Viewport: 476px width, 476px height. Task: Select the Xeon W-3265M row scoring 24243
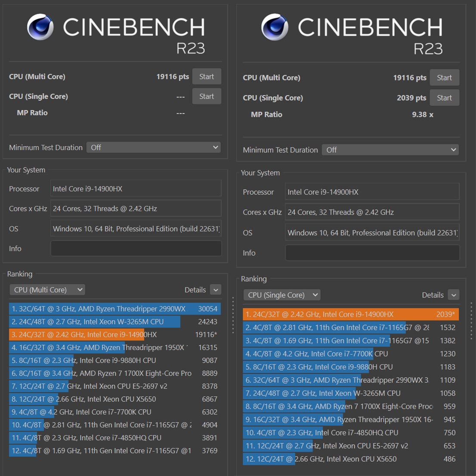pyautogui.click(x=115, y=322)
